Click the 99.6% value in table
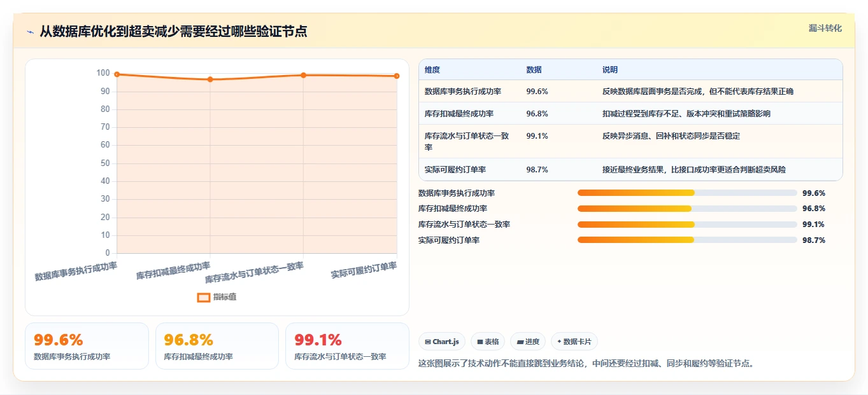 click(x=537, y=92)
